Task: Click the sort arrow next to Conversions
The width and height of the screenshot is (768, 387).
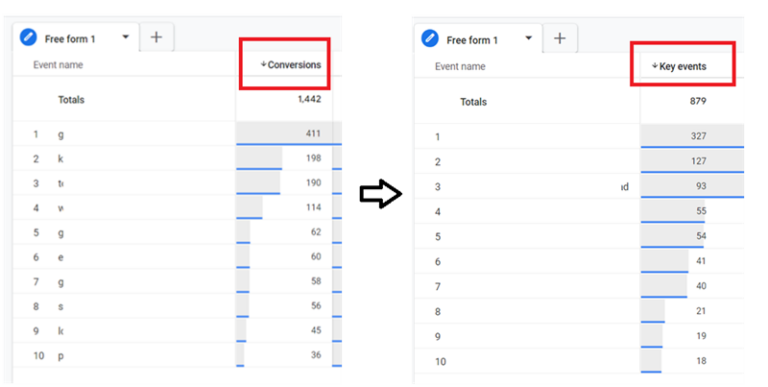Action: (263, 64)
